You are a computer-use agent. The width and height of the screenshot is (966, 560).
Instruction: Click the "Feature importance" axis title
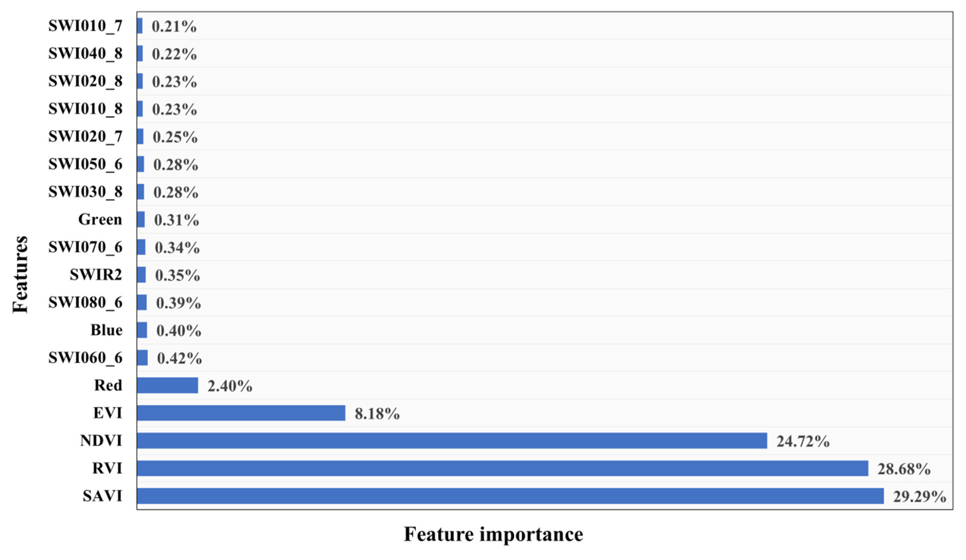click(x=493, y=534)
